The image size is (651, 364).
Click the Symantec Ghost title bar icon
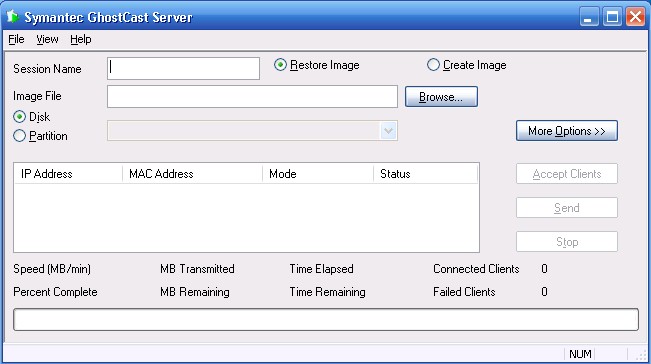tap(12, 17)
